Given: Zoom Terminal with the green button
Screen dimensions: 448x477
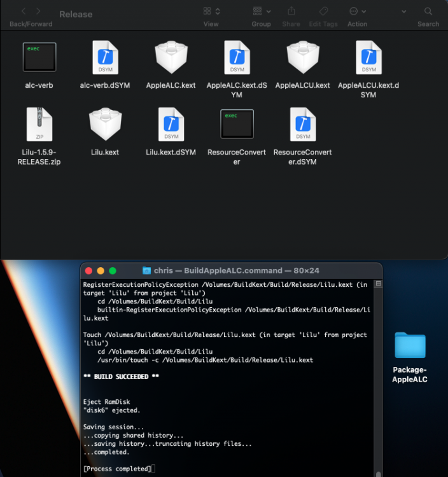Looking at the screenshot, I should 113,271.
